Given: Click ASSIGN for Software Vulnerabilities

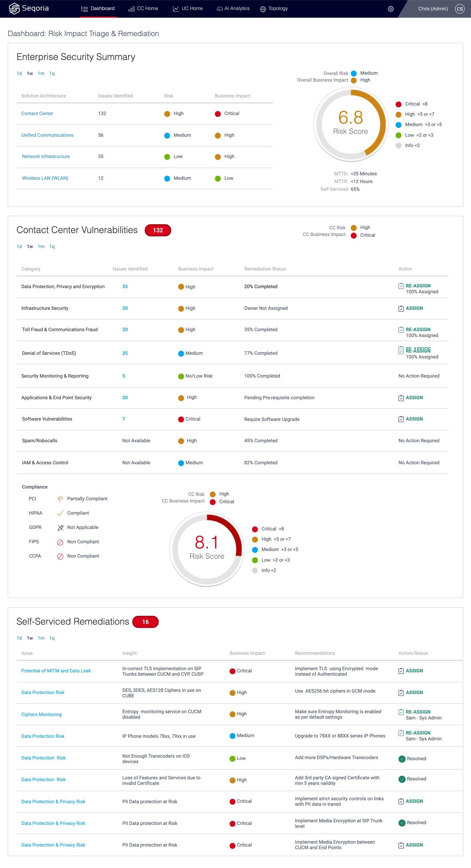Looking at the screenshot, I should pos(414,419).
